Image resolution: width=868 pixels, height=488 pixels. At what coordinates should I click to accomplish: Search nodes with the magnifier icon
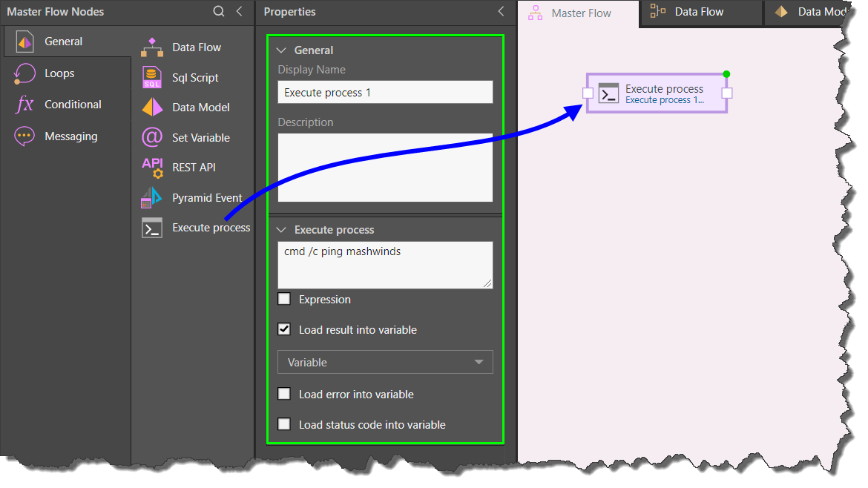(x=218, y=11)
